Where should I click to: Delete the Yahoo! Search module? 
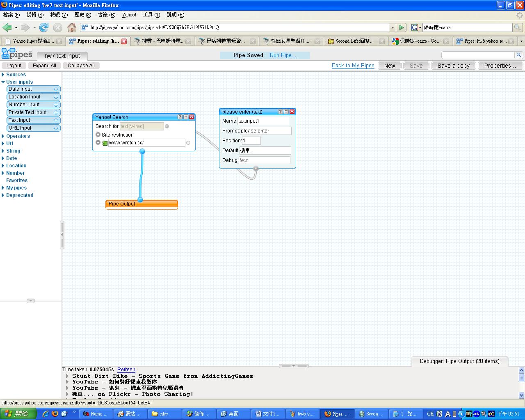tap(192, 117)
